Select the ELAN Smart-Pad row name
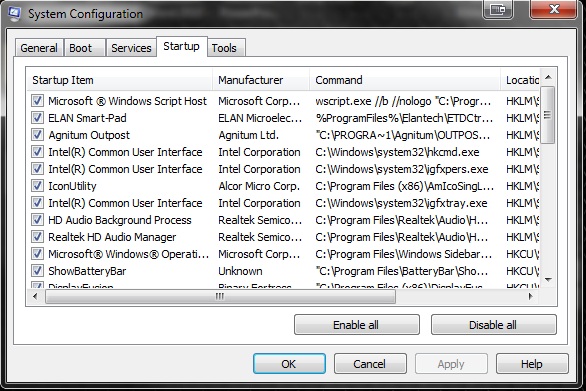The image size is (586, 391). tap(87, 118)
